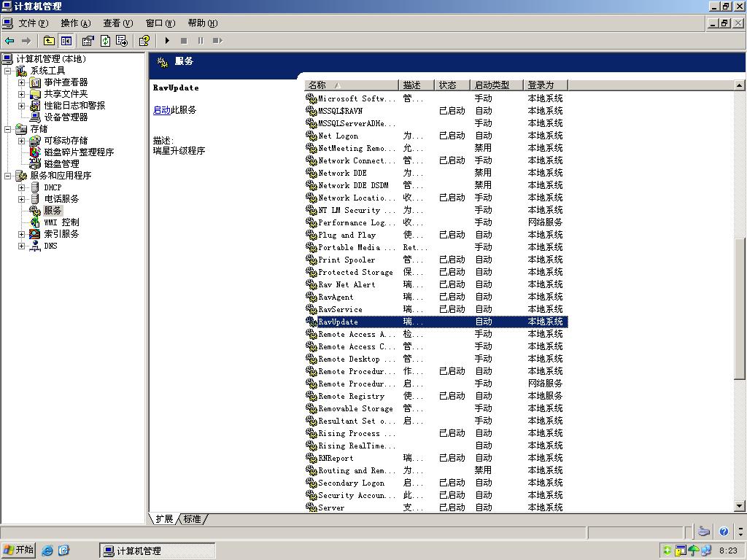Open the 操作(A) menu
The image size is (747, 560).
coord(76,23)
